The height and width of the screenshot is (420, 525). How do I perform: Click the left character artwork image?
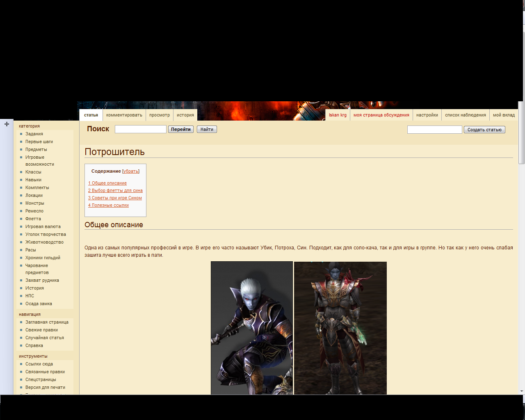(x=252, y=328)
